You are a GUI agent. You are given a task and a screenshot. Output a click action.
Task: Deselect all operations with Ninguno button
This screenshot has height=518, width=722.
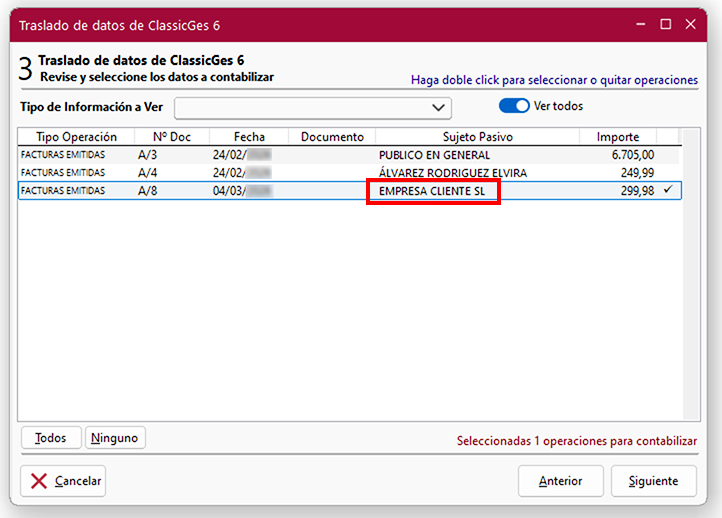[x=116, y=438]
